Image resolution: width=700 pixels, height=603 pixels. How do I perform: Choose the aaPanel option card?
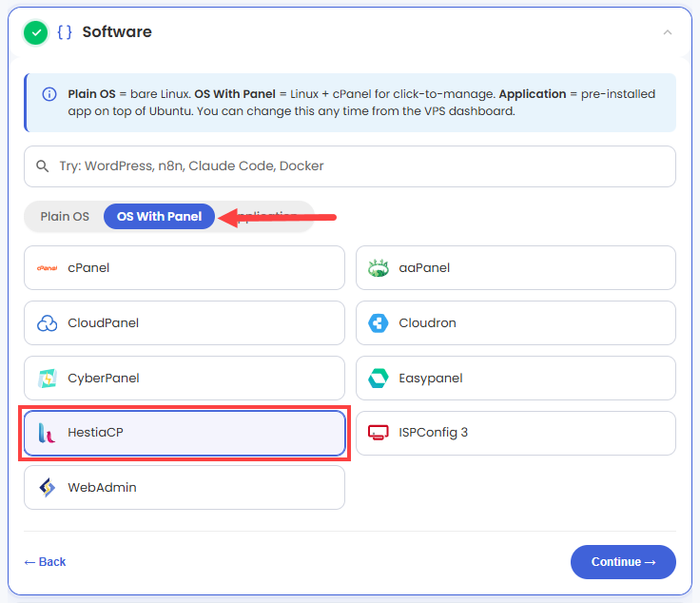point(515,268)
